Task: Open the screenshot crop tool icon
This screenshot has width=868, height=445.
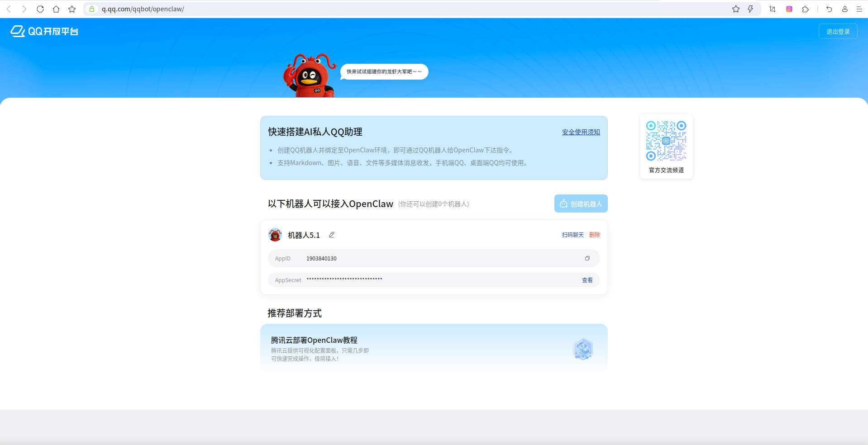Action: point(773,9)
